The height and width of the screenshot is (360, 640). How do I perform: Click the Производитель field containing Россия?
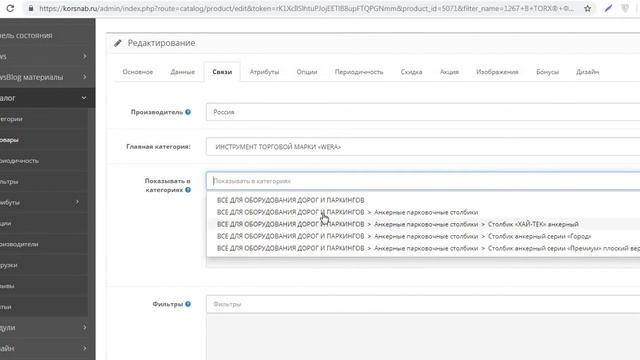tap(423, 112)
